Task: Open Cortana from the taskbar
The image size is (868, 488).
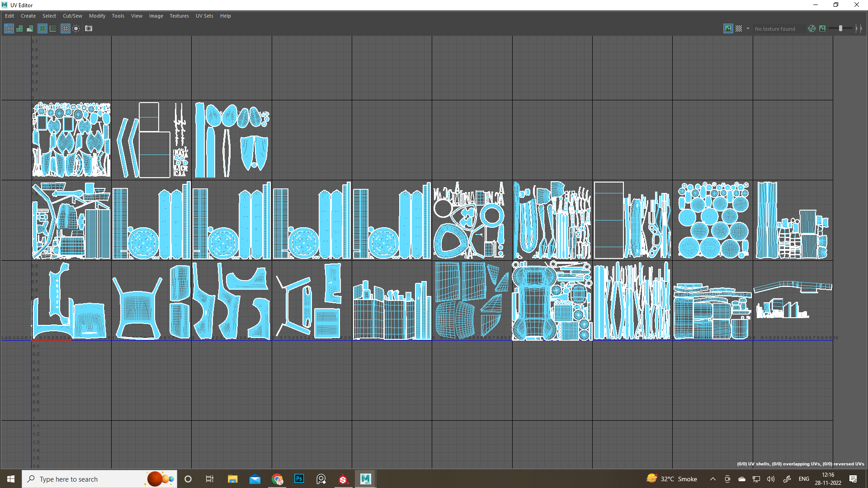Action: [188, 479]
